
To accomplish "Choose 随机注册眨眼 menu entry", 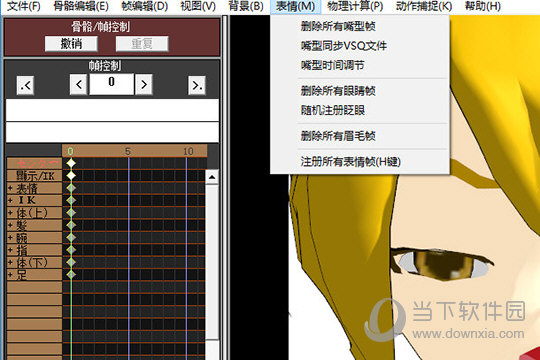I will click(360, 110).
